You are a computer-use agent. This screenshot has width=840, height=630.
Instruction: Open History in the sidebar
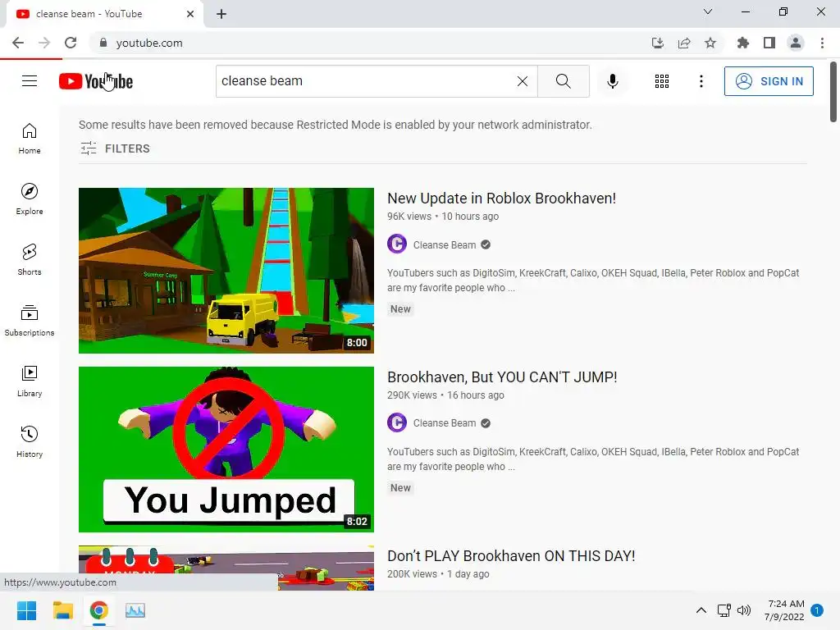[x=30, y=441]
